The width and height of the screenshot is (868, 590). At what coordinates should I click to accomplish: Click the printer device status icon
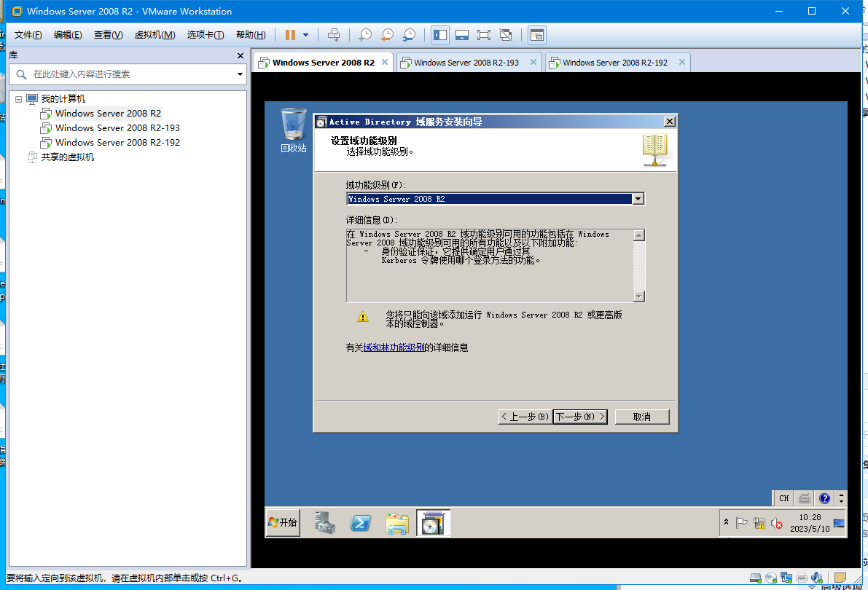coord(802,578)
